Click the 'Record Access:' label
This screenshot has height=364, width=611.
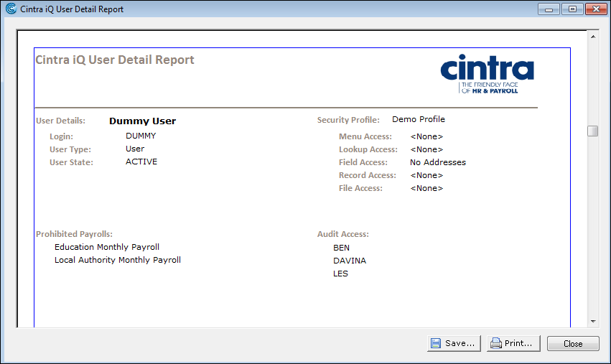(x=368, y=175)
